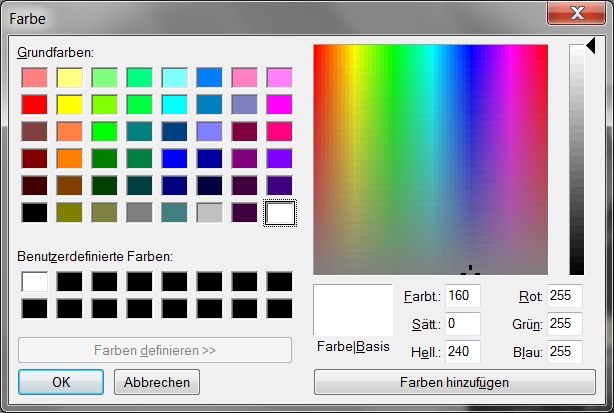Screen dimensions: 614x413
Task: Choose the pure orange basic color swatch
Action: [70, 159]
